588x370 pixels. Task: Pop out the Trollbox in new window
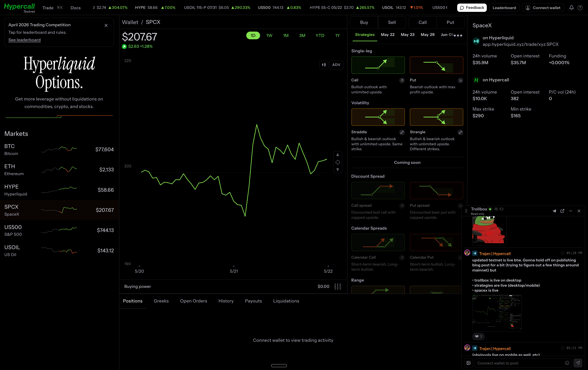tap(562, 211)
